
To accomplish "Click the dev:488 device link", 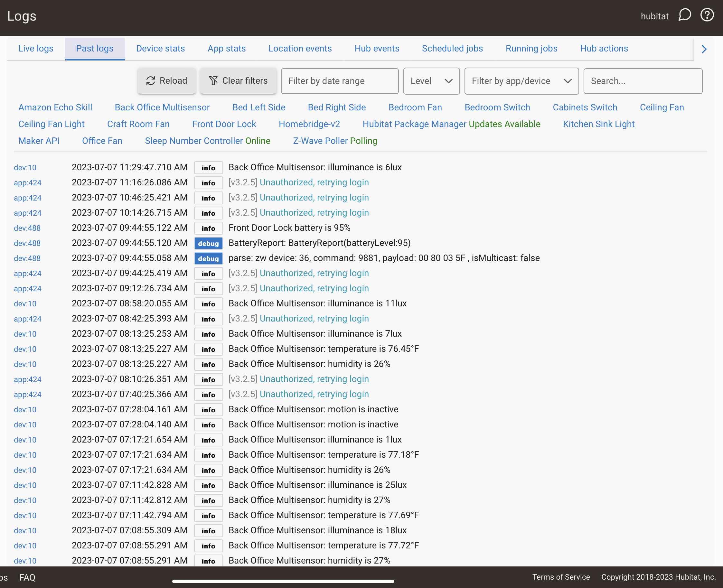I will coord(27,228).
